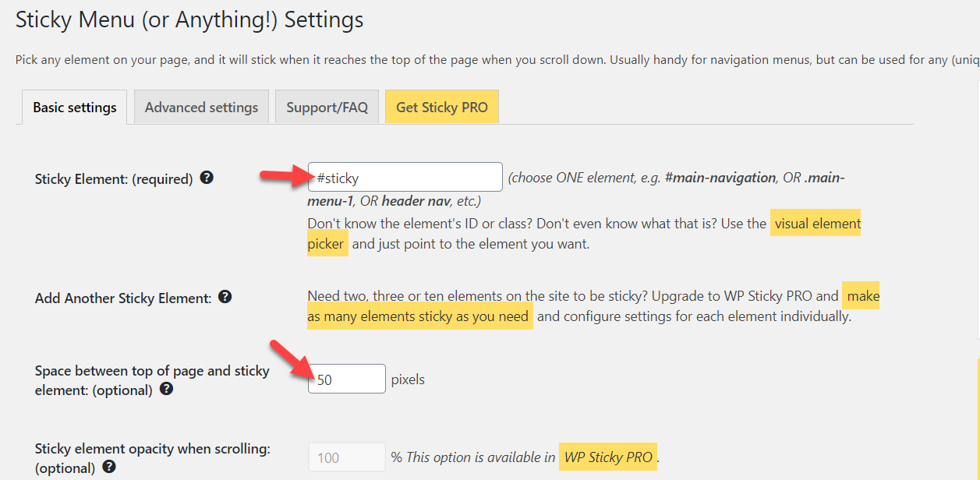
Task: Open help tooltip for space between top setting
Action: [166, 390]
